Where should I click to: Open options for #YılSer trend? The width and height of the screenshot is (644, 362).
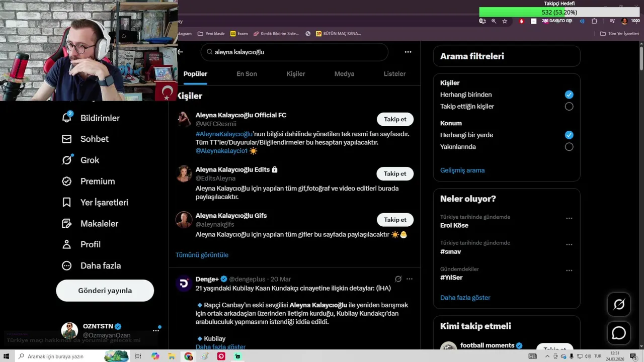[569, 270]
